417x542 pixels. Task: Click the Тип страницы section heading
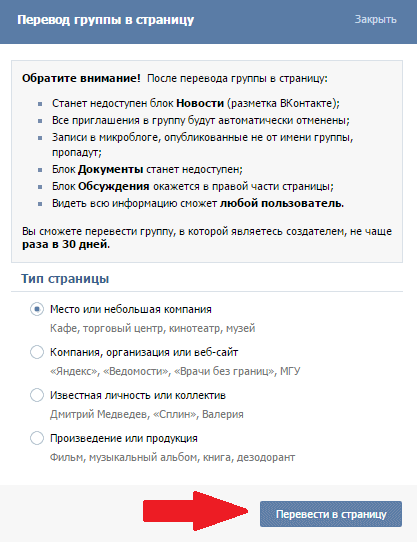coord(65,279)
